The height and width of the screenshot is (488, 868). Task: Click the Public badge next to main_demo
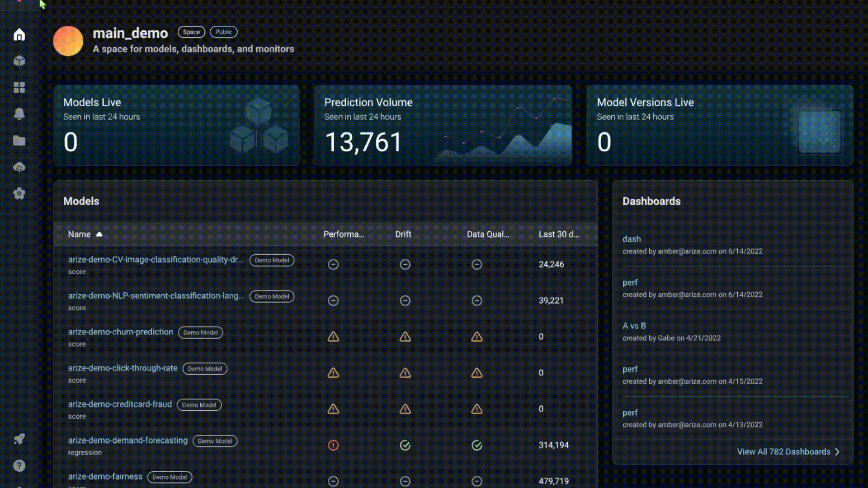point(223,32)
